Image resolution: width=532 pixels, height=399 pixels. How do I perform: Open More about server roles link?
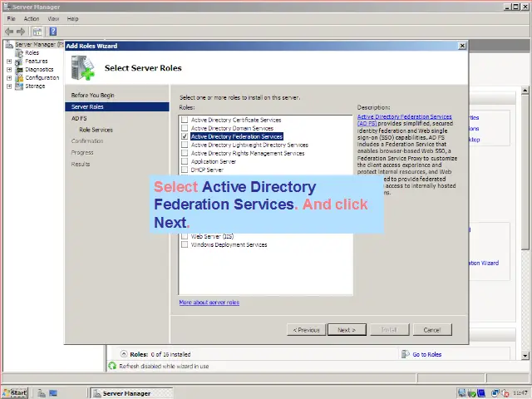209,303
